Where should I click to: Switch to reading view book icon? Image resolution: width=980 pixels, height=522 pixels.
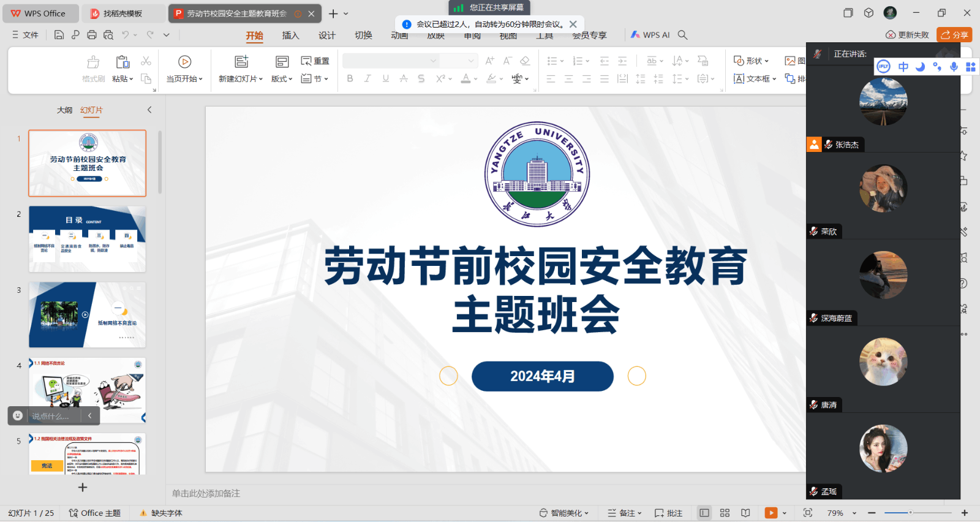[745, 513]
